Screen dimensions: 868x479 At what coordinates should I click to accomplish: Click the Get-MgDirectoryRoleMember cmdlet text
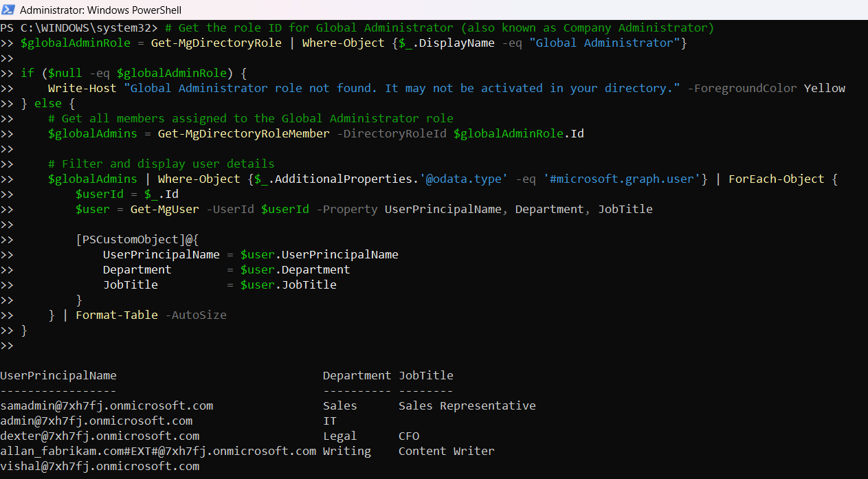tap(243, 133)
